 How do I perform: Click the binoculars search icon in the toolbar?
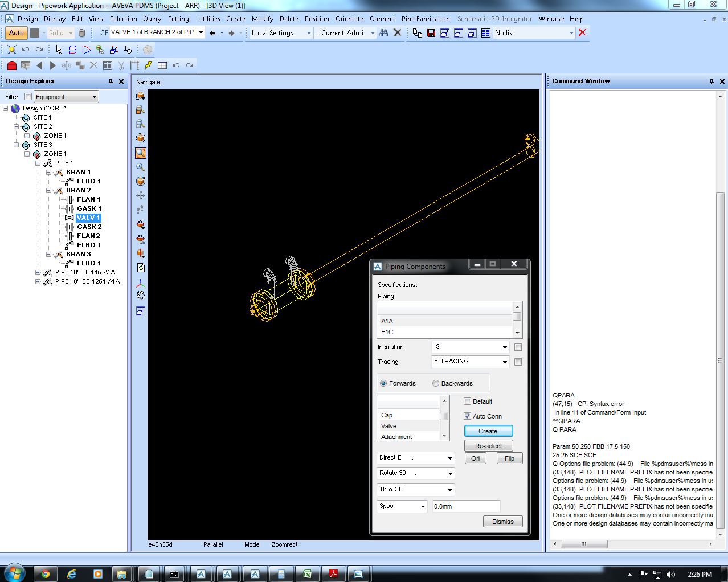[384, 33]
